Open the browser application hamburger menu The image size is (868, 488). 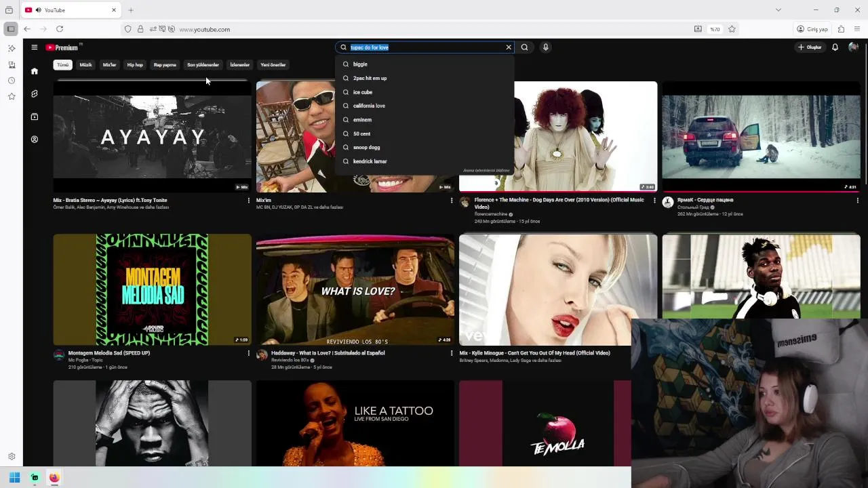(x=857, y=29)
